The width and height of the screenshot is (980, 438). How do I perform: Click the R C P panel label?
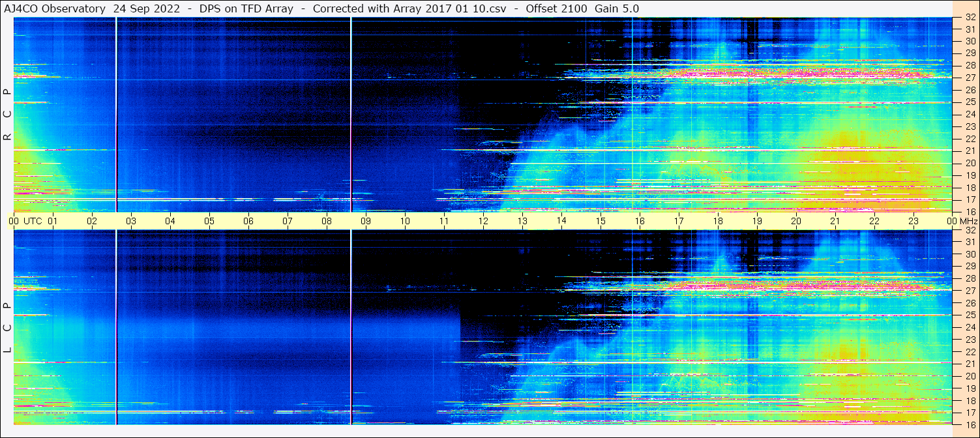(x=7, y=115)
